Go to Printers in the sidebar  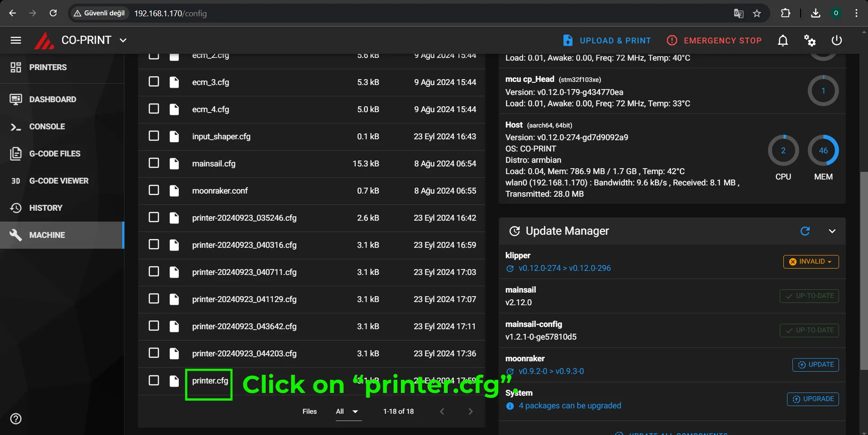62,67
